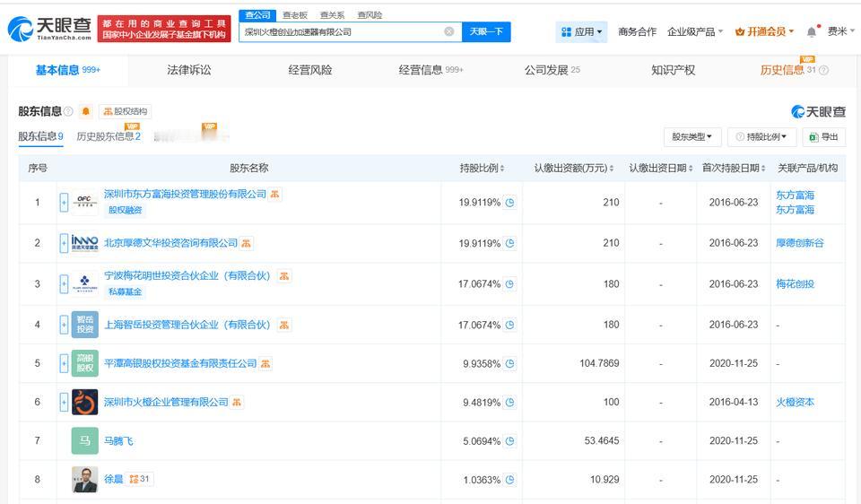Image resolution: width=861 pixels, height=504 pixels.
Task: Switch to 法律诉讼 tab
Action: (189, 70)
